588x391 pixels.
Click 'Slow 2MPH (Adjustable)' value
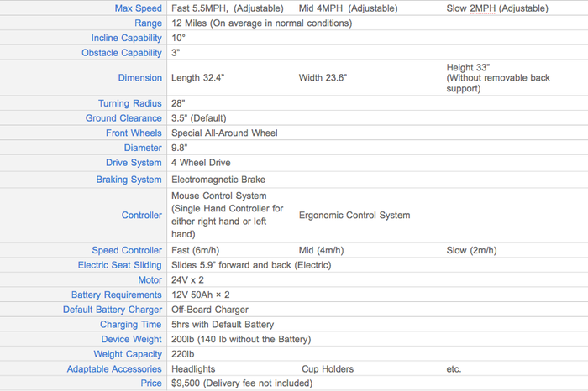coord(497,8)
